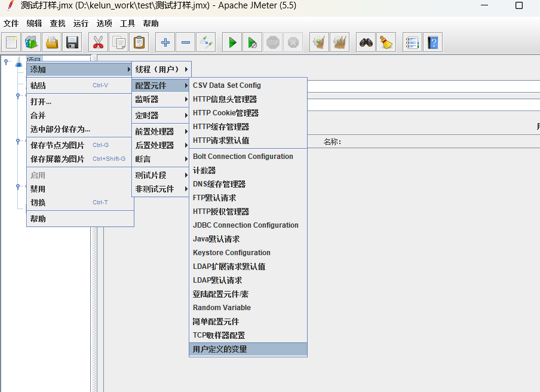
Task: Choose 保存节点为图片 menu entry
Action: (x=80, y=145)
